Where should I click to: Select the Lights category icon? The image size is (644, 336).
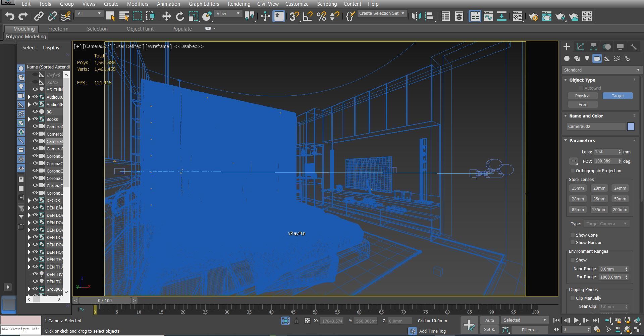click(x=587, y=58)
